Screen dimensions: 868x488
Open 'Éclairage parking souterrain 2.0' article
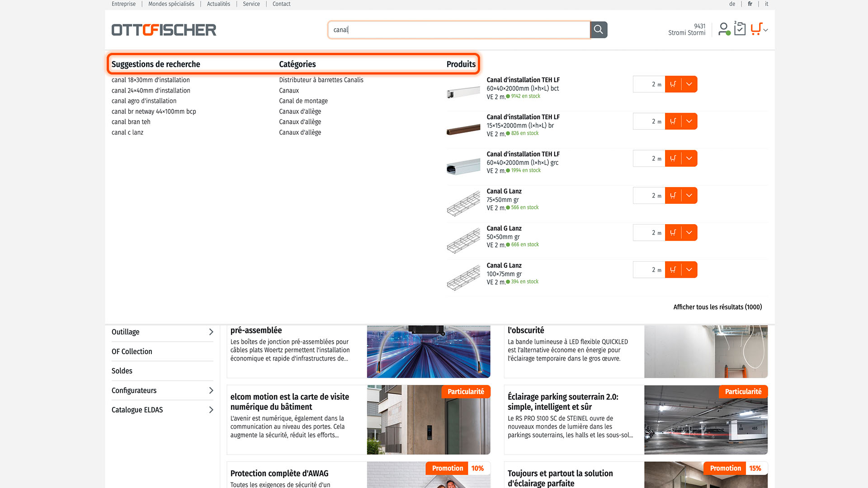coord(563,402)
